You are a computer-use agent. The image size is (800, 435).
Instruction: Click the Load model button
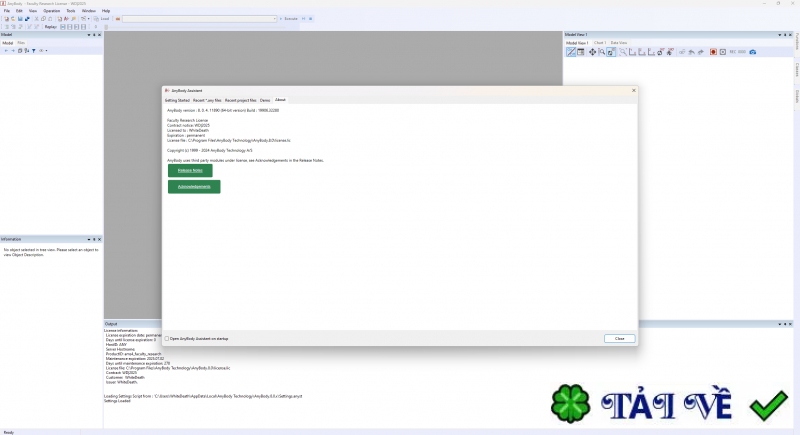(x=102, y=19)
